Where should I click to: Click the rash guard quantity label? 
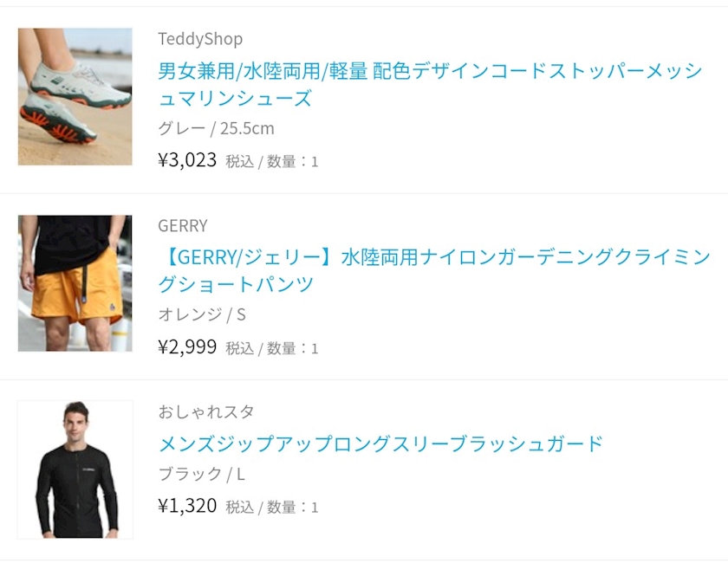[x=293, y=508]
